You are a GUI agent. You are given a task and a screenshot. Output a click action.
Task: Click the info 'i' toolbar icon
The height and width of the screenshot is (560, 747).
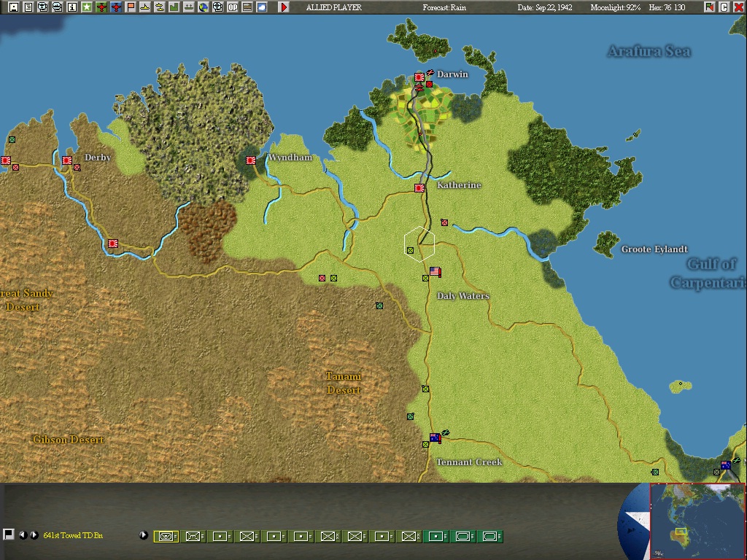pyautogui.click(x=72, y=7)
